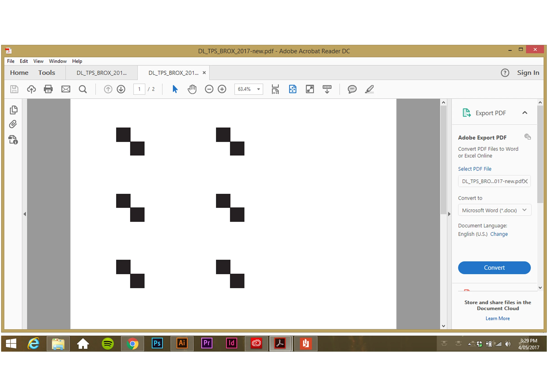Click the Zoom out minus icon

point(209,89)
